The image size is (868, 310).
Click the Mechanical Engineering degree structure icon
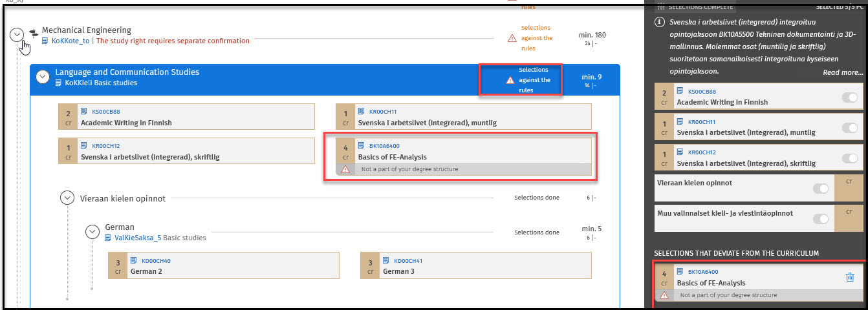pos(34,34)
